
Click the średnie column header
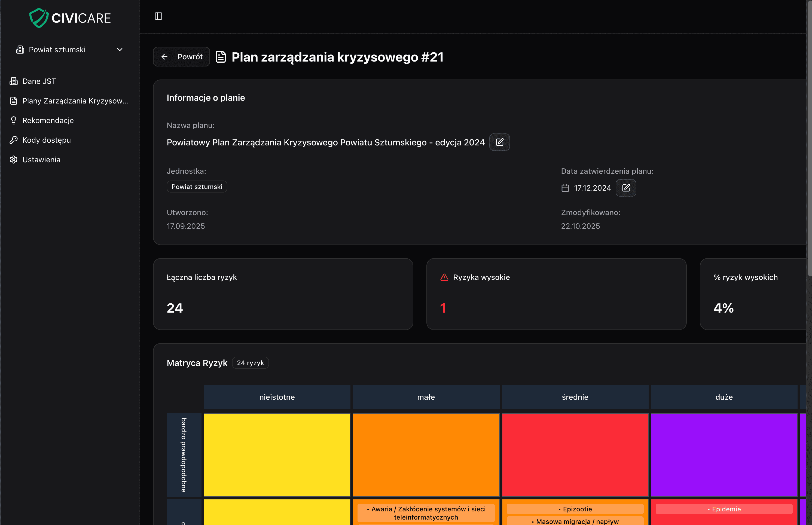pos(575,397)
